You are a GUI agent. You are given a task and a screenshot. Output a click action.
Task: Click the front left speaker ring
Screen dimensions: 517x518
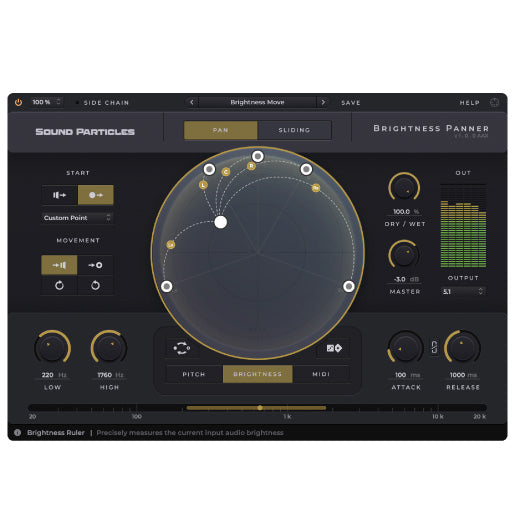[x=209, y=169]
